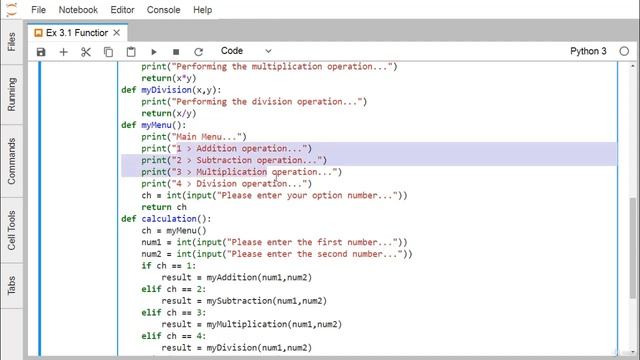Copy the selected cell
This screenshot has width=640, height=360.
pos(108,52)
